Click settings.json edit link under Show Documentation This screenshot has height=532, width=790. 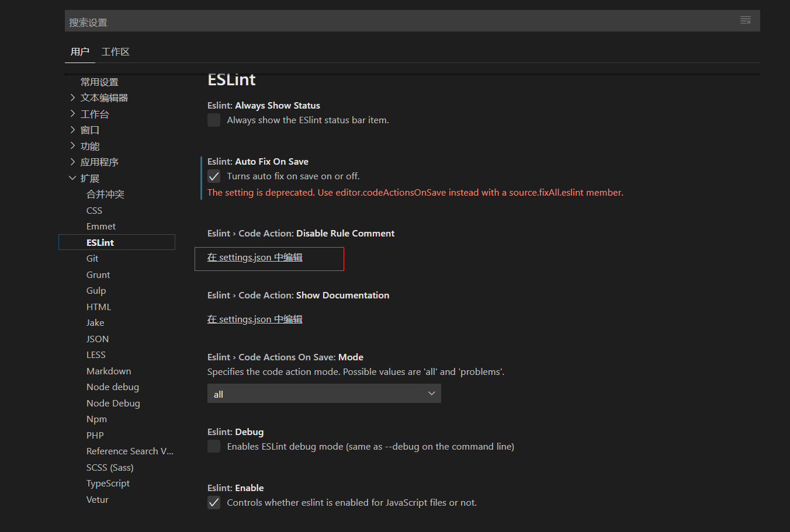(255, 319)
